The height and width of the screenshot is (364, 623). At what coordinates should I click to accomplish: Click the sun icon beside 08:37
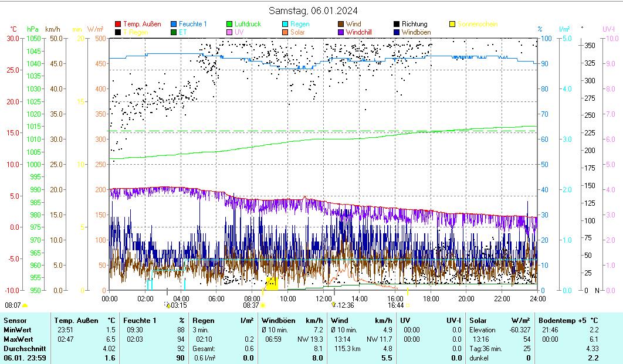[x=263, y=305]
